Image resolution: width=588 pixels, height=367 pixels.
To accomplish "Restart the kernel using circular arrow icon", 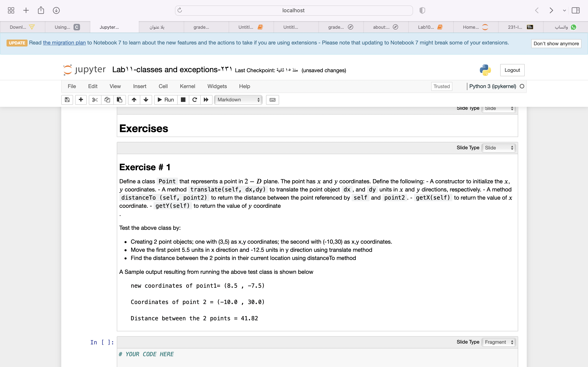I will click(194, 100).
